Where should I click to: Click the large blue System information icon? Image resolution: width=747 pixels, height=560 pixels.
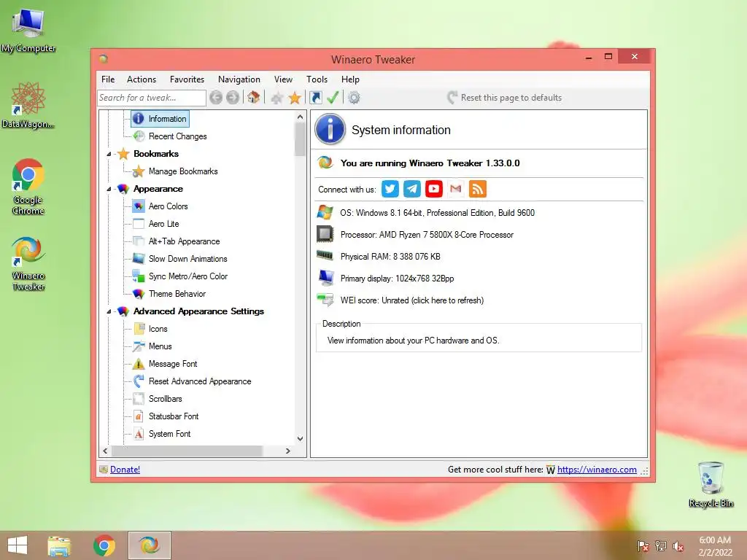click(330, 129)
